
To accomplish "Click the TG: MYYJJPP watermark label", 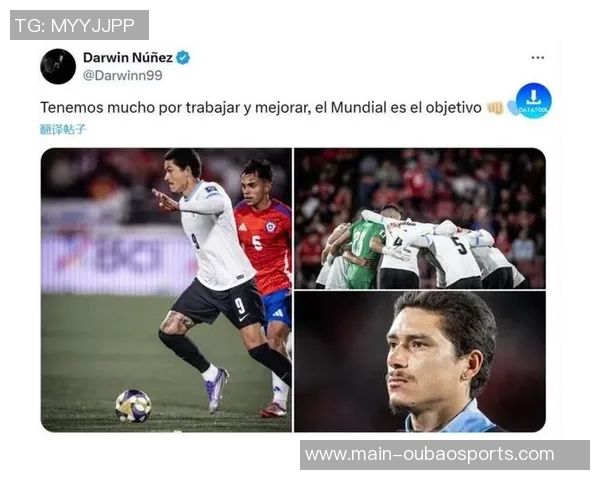I will (79, 25).
